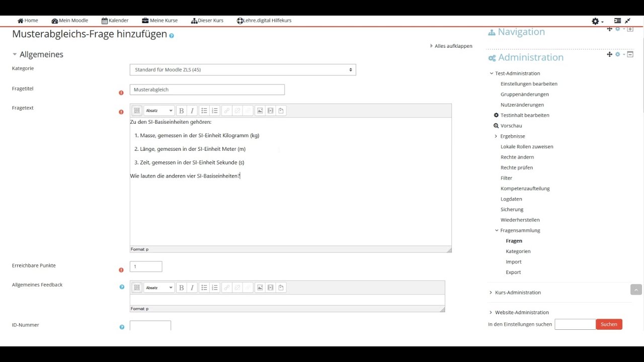Viewport: 644px width, 362px height.
Task: Open the Meine Kurse menu
Action: pos(159,21)
